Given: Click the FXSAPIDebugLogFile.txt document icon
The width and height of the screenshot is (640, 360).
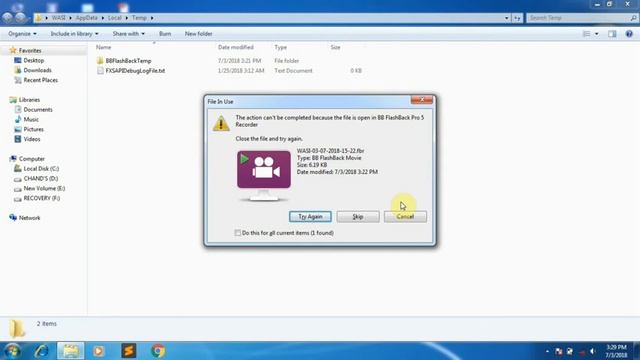Looking at the screenshot, I should coord(100,71).
